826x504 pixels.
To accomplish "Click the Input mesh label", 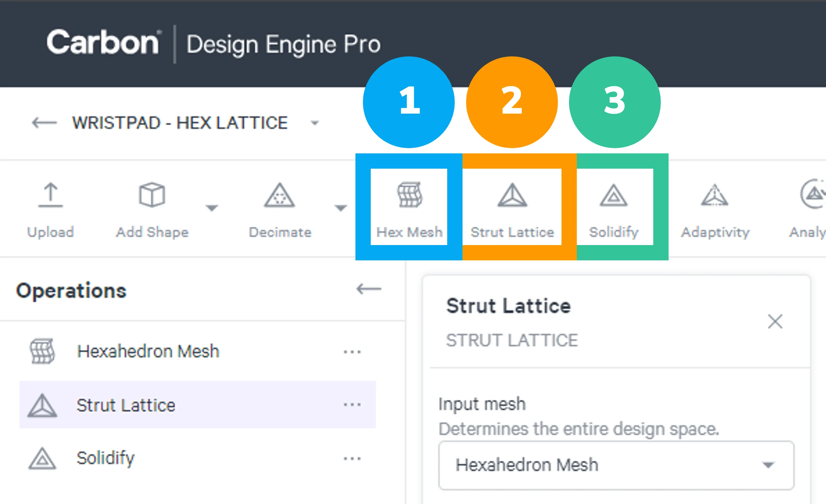I will pos(482,404).
